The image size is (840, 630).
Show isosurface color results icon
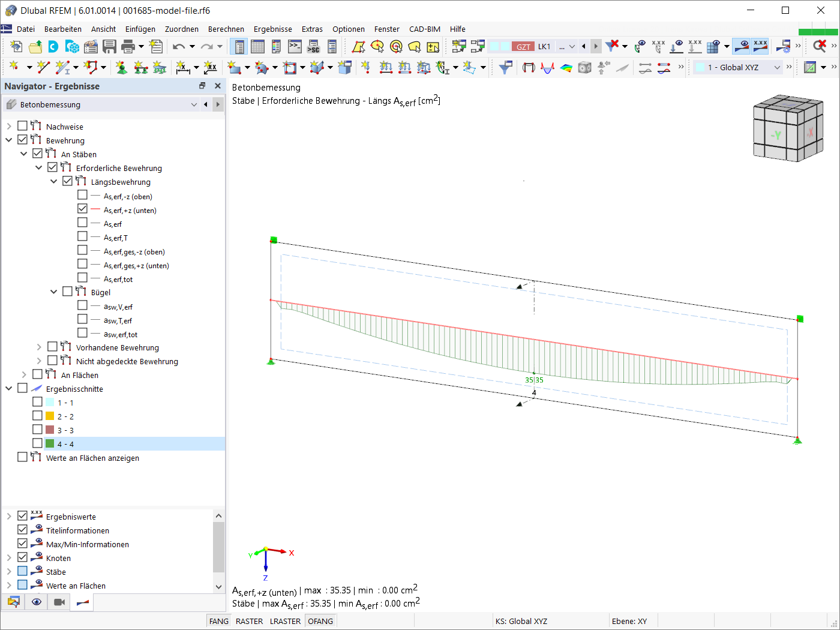[x=566, y=67]
